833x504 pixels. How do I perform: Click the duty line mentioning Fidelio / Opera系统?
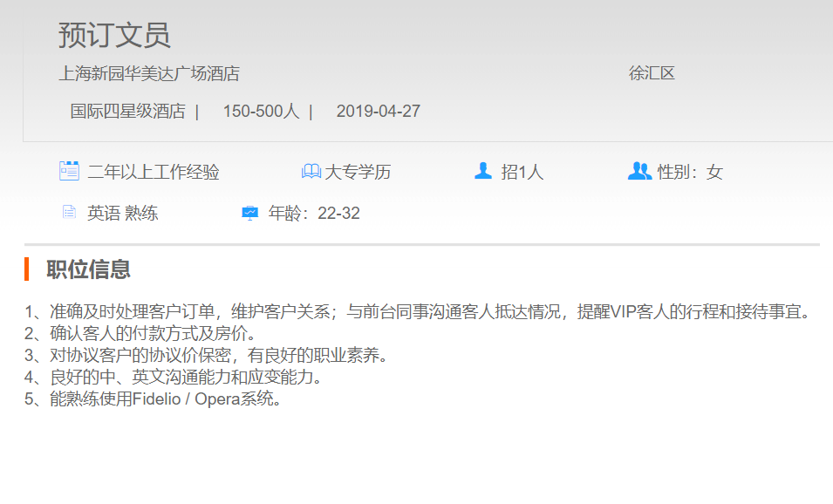coord(154,400)
